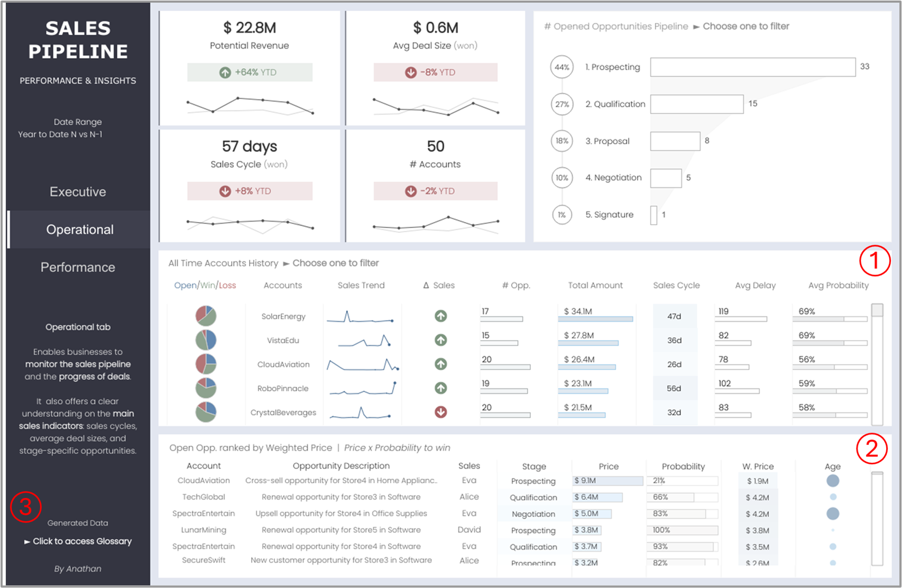Click to access Glossary link
Viewport: 902px width, 588px height.
(78, 541)
